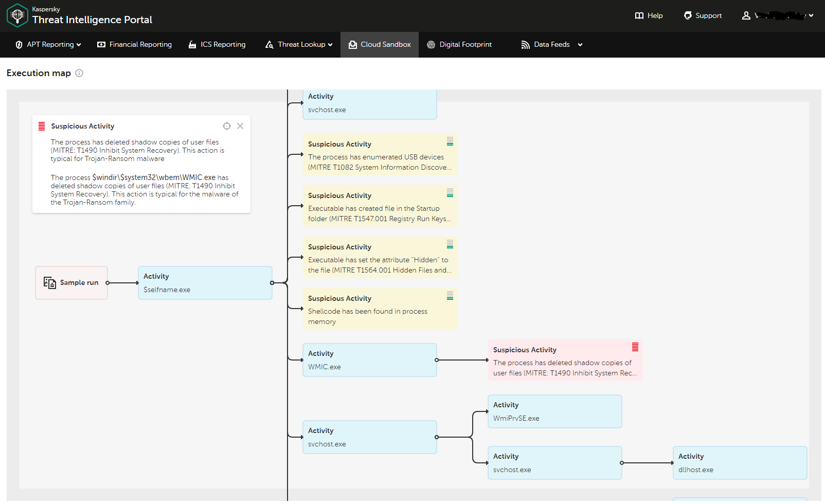Click the $selfname.exe output connector dot
The image size is (825, 504).
pos(272,283)
